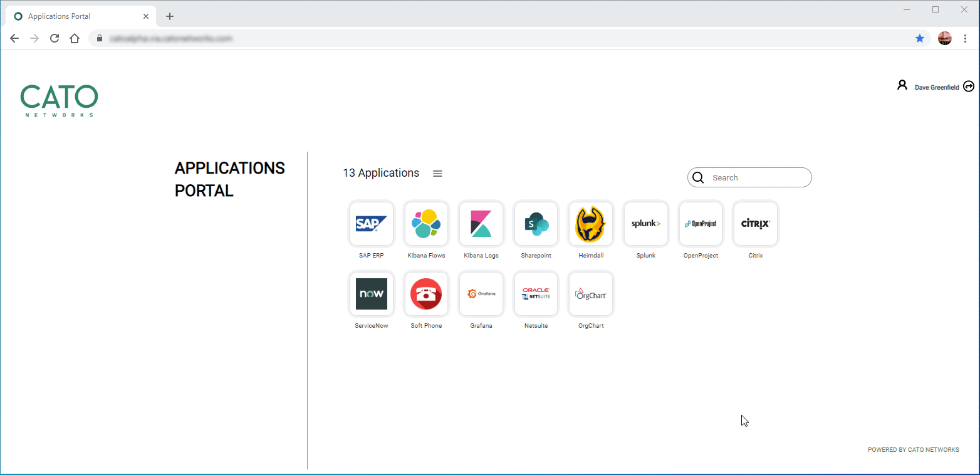The height and width of the screenshot is (475, 980).
Task: Open the OpenProject app
Action: [701, 224]
